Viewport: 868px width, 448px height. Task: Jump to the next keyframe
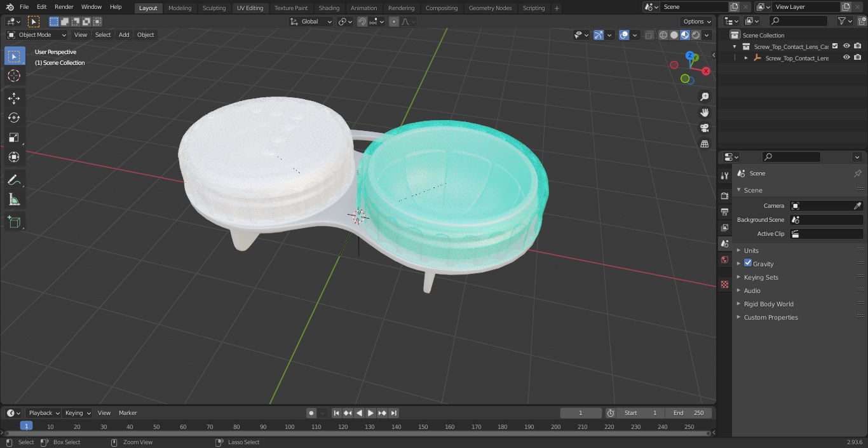(x=383, y=413)
